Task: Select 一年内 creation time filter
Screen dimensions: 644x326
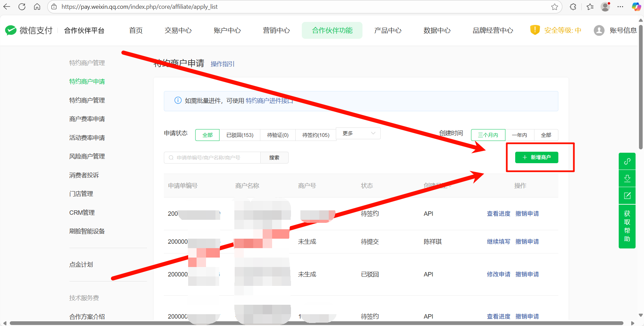Action: 519,135
